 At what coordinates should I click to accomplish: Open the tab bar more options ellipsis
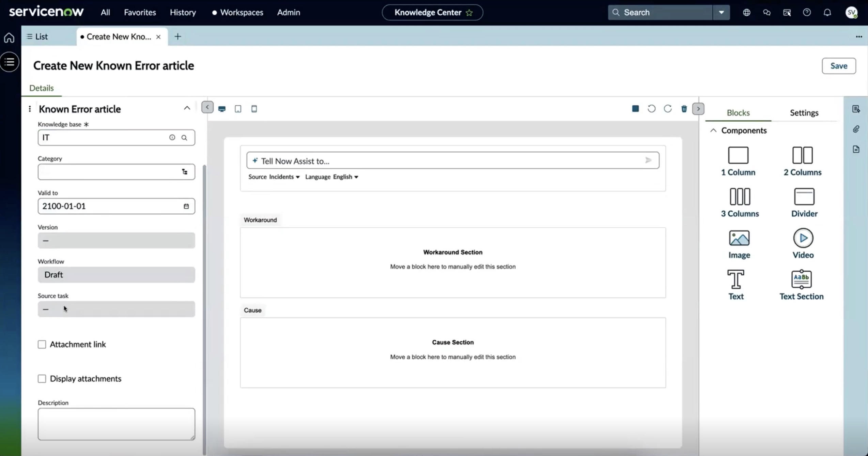[859, 36]
